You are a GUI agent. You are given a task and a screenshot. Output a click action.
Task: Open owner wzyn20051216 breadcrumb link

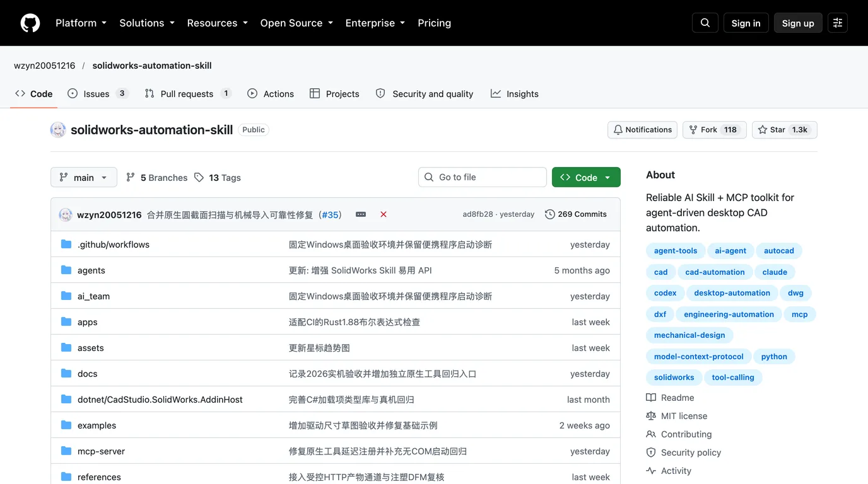click(45, 66)
